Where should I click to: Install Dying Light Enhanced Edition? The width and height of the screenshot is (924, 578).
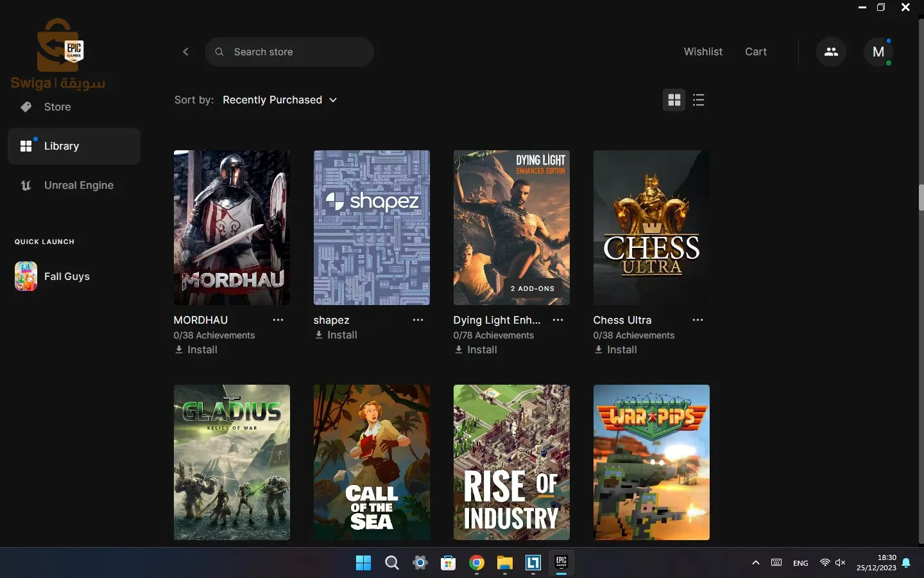click(475, 350)
